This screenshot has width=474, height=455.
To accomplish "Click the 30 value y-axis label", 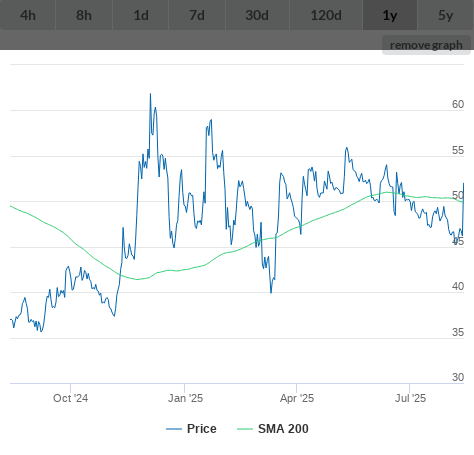I will tap(458, 377).
